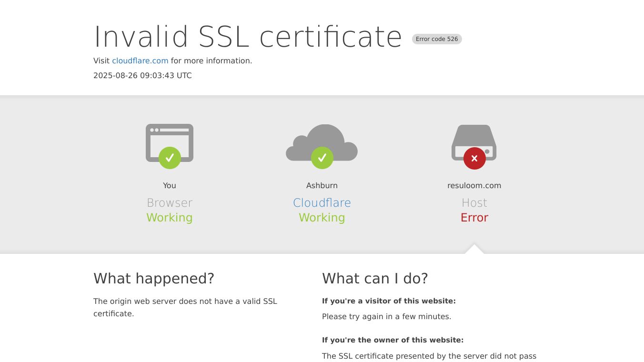Click the Working status under Cloudflare
Viewport: 644px width, 362px height.
point(322,218)
